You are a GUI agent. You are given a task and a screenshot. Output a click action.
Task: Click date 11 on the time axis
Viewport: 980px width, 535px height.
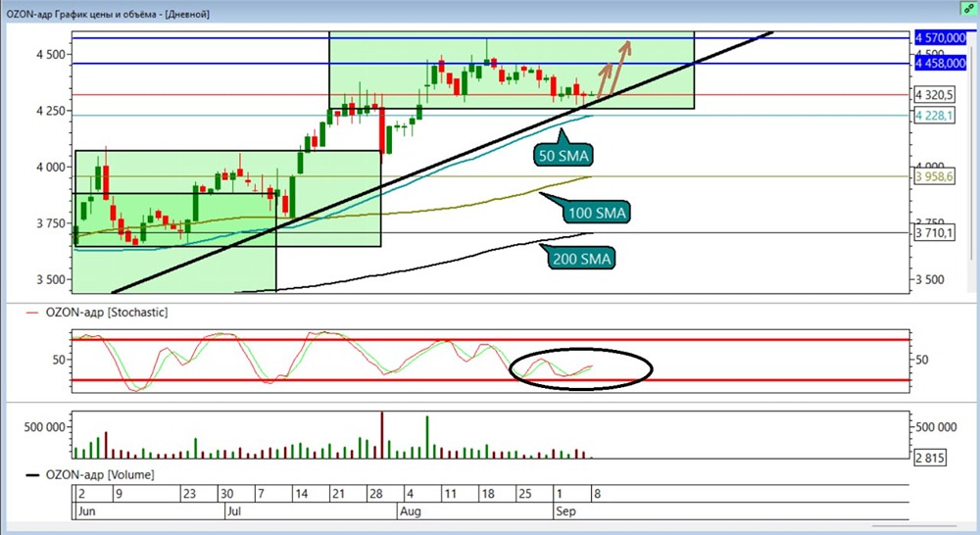point(450,494)
